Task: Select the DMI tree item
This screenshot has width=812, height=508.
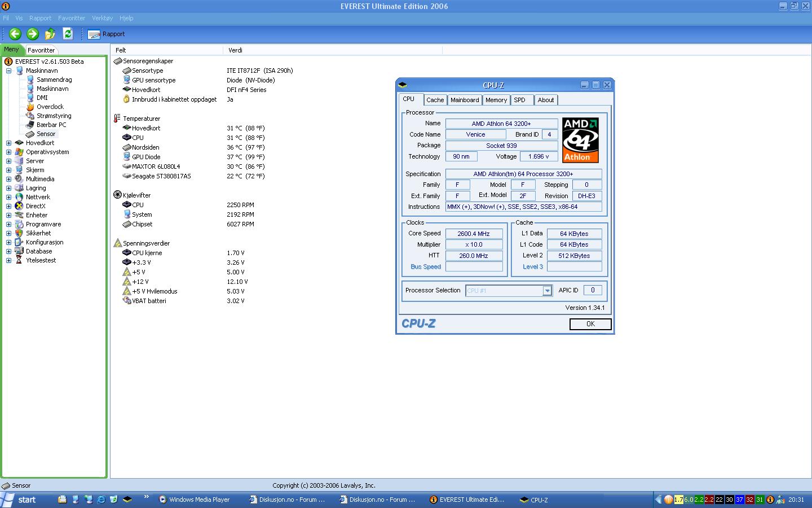Action: point(42,98)
